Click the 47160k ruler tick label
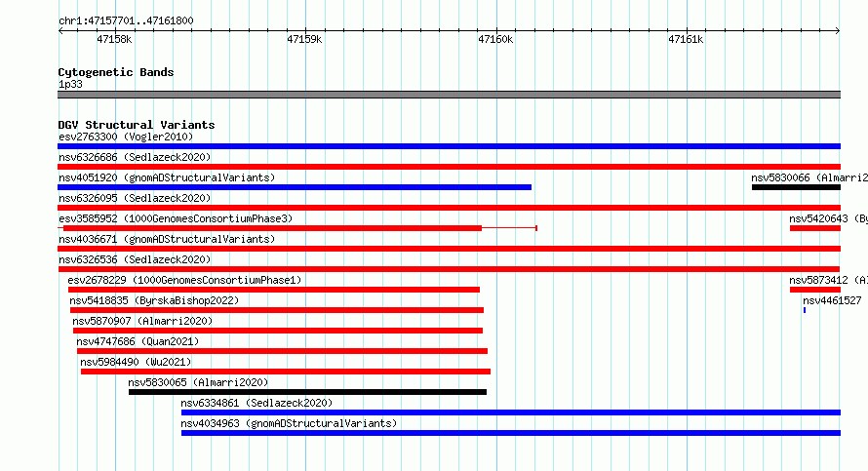 tap(495, 39)
